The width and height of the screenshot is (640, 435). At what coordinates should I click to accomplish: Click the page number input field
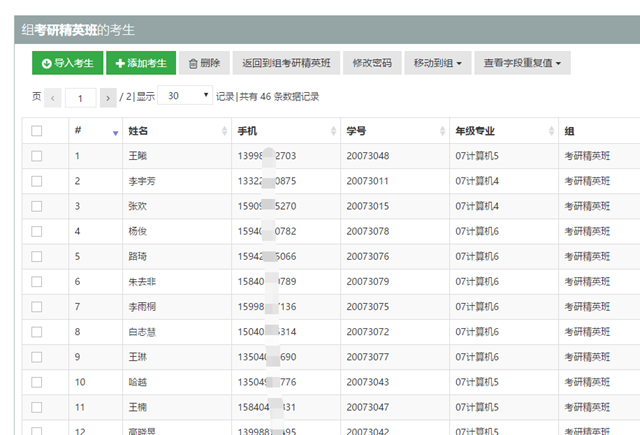tap(80, 98)
